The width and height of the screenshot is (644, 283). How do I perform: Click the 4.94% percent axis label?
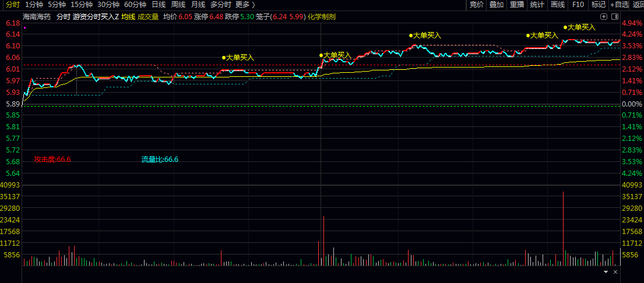tap(632, 23)
